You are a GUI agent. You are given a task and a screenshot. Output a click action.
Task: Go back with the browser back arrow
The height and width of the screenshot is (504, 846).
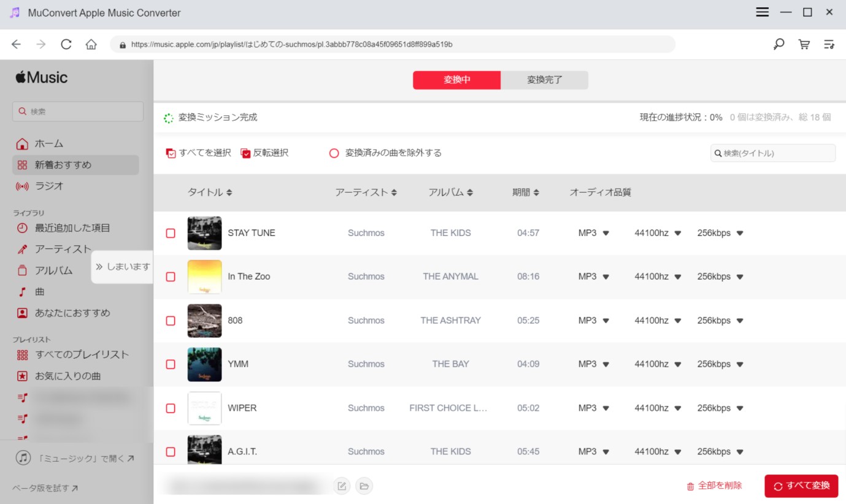(x=17, y=44)
